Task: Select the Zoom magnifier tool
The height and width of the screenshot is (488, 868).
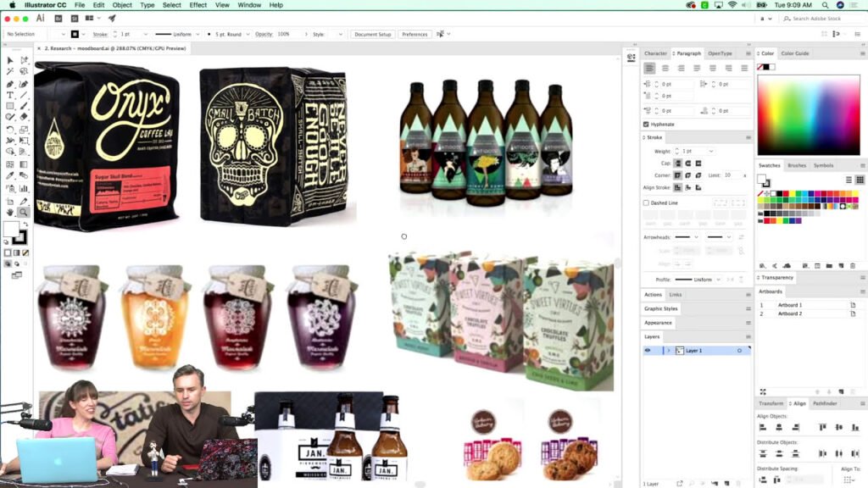Action: [x=24, y=212]
